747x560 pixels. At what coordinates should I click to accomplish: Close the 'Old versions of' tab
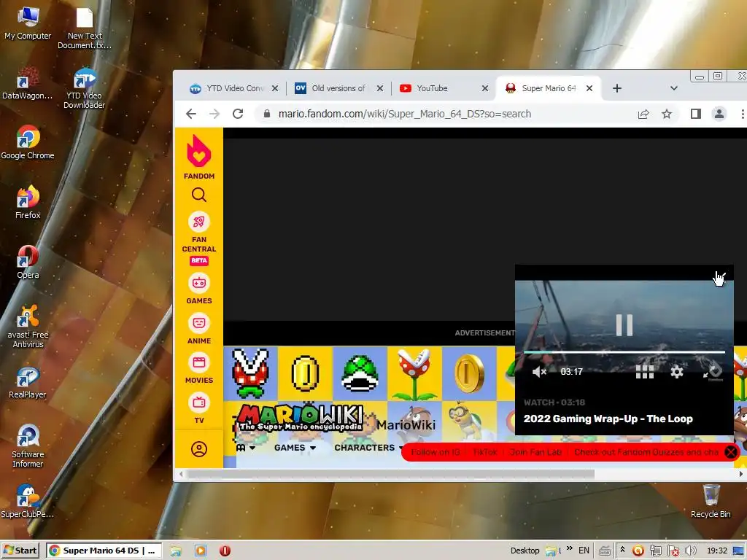click(x=379, y=88)
